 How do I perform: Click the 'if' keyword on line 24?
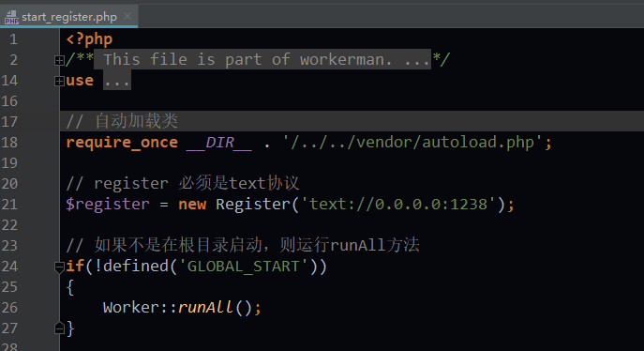click(75, 266)
